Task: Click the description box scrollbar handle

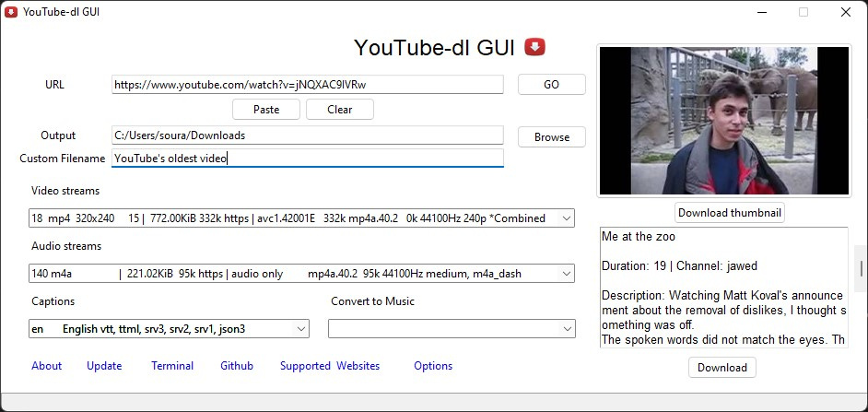Action: click(861, 268)
